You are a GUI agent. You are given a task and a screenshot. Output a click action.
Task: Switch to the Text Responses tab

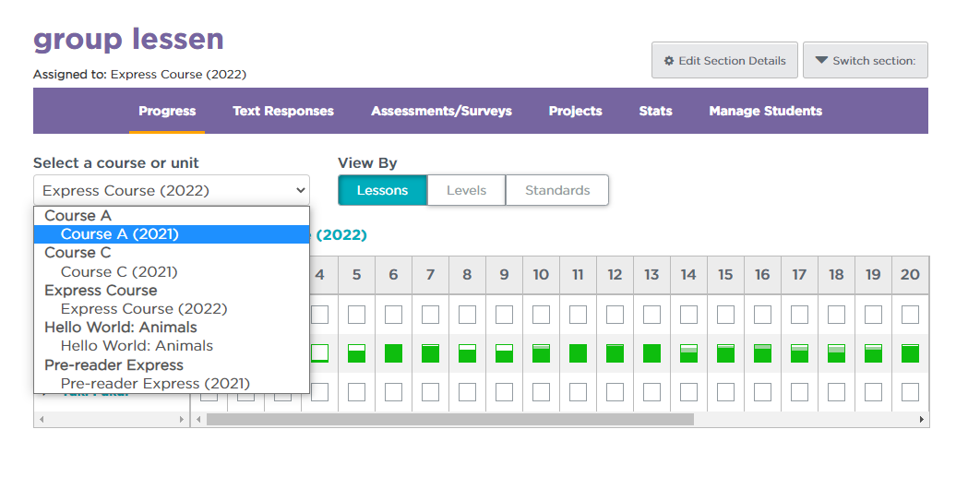pos(283,111)
